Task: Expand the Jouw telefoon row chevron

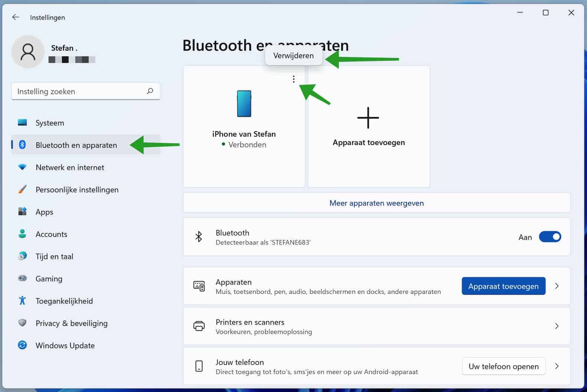Action: [x=557, y=366]
